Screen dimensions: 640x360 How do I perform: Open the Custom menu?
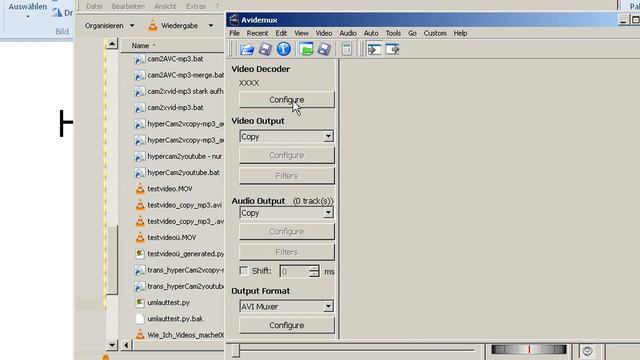point(435,33)
